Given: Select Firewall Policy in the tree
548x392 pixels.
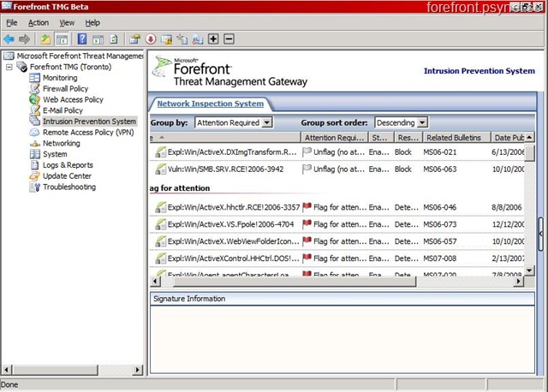Looking at the screenshot, I should point(66,88).
